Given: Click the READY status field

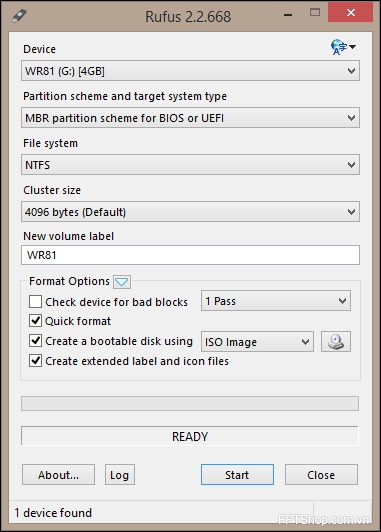Looking at the screenshot, I should [x=190, y=436].
